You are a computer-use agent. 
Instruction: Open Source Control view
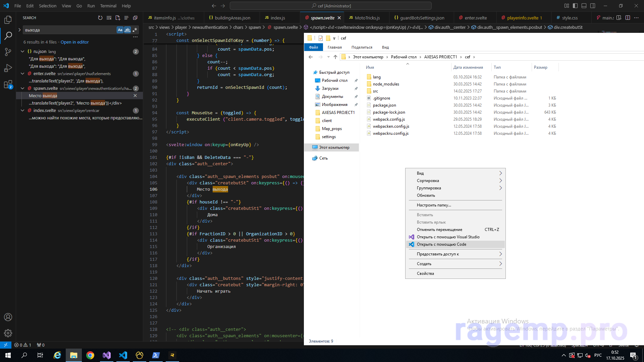click(8, 52)
